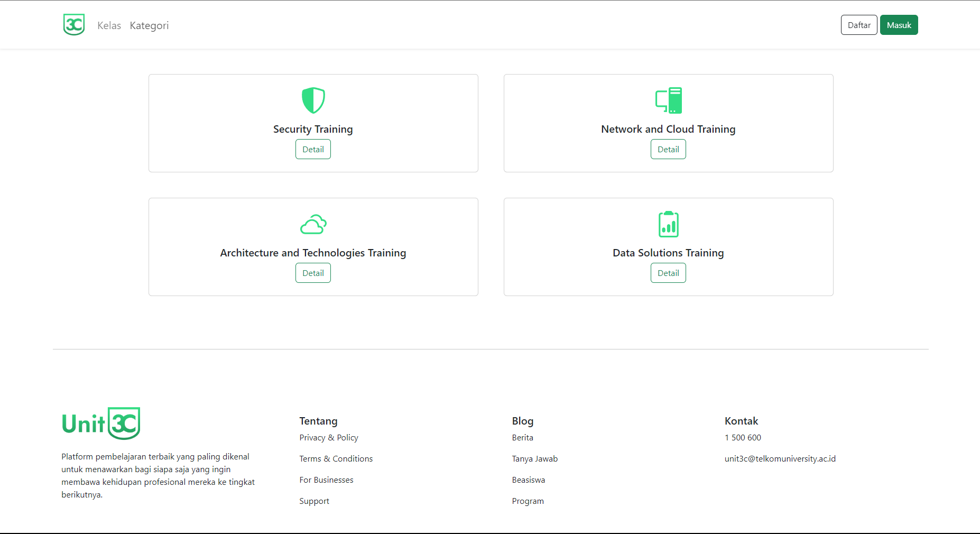
Task: Open the Kategori menu
Action: coord(149,25)
